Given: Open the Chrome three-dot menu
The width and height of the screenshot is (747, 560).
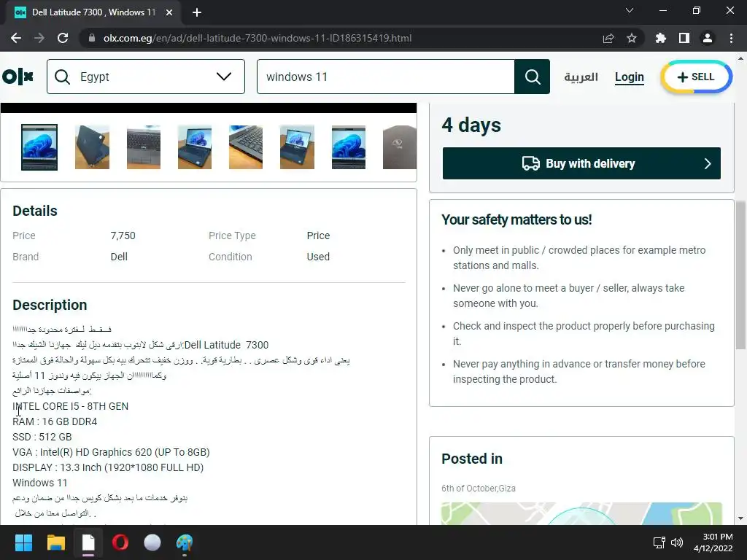Looking at the screenshot, I should [731, 38].
